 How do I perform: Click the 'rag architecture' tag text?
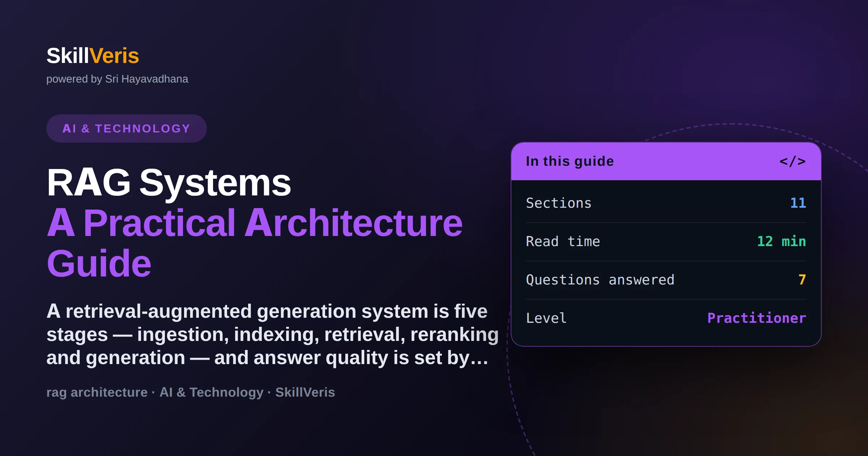click(97, 392)
